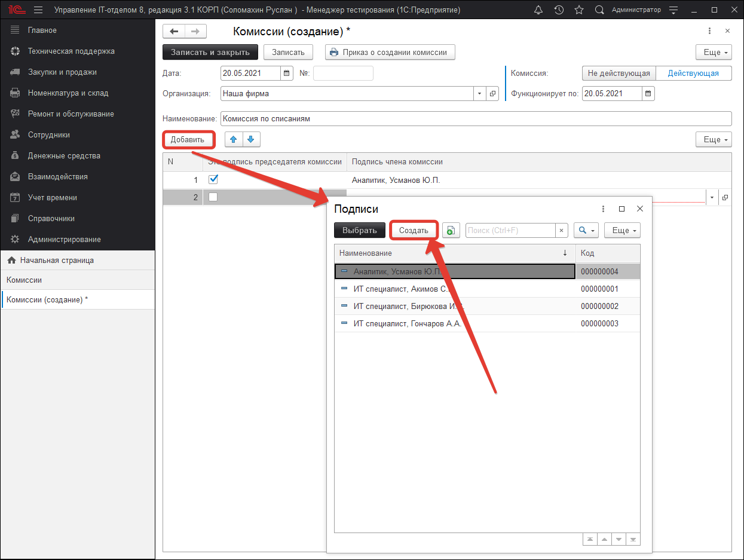Click the Записать и закрыть button
744x560 pixels.
(210, 52)
